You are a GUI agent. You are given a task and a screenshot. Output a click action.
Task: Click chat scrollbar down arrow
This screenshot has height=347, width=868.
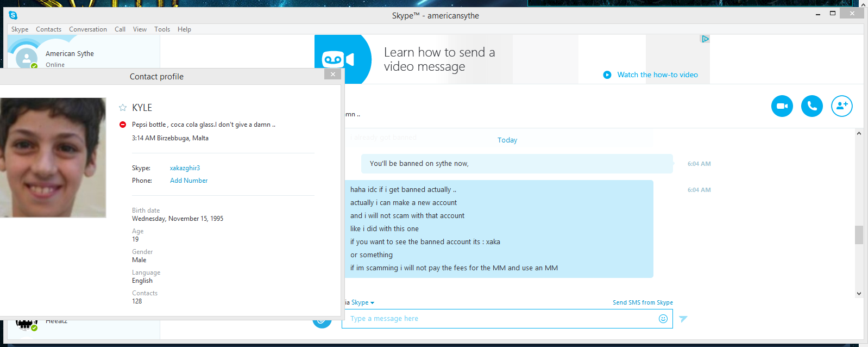(859, 294)
